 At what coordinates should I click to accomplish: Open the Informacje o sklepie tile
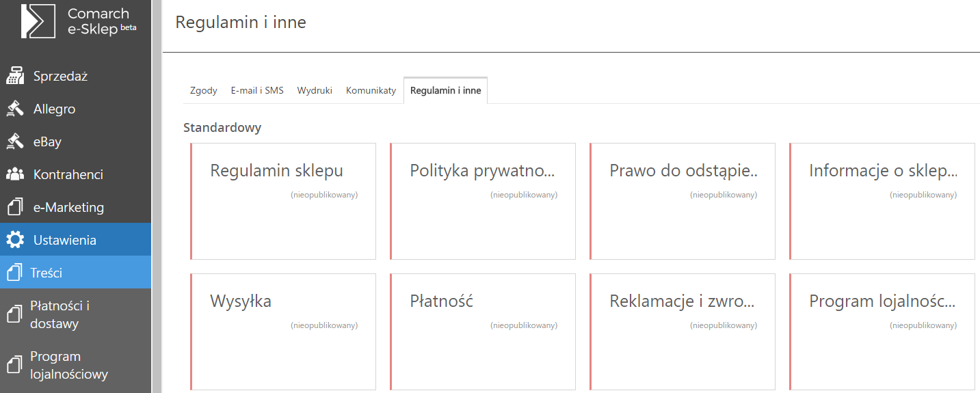click(882, 201)
